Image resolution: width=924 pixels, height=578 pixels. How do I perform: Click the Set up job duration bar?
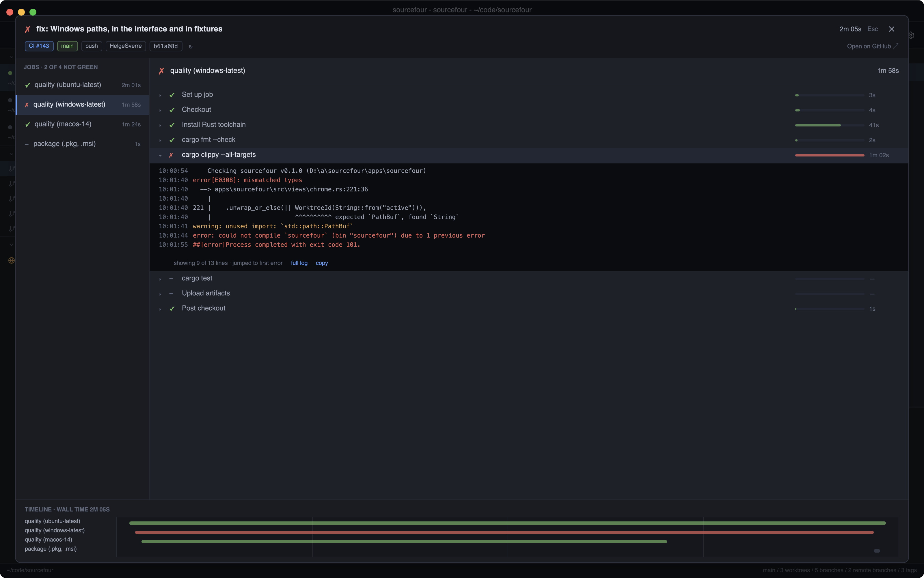(x=829, y=95)
